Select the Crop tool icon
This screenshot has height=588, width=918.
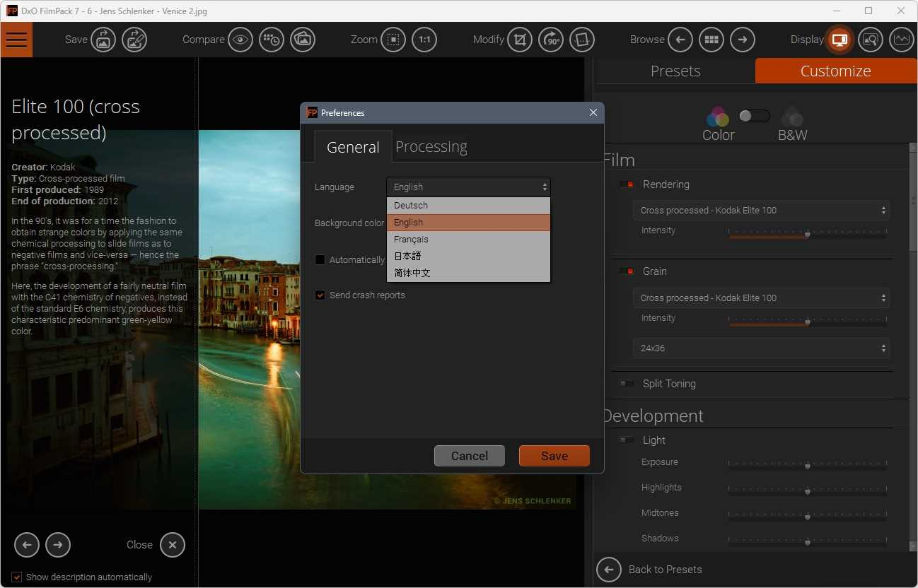(x=520, y=40)
